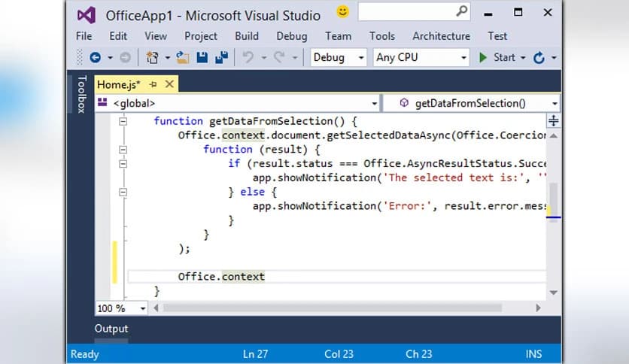Save the file with the floppy icon
Screen dimensions: 629x364
[202, 57]
